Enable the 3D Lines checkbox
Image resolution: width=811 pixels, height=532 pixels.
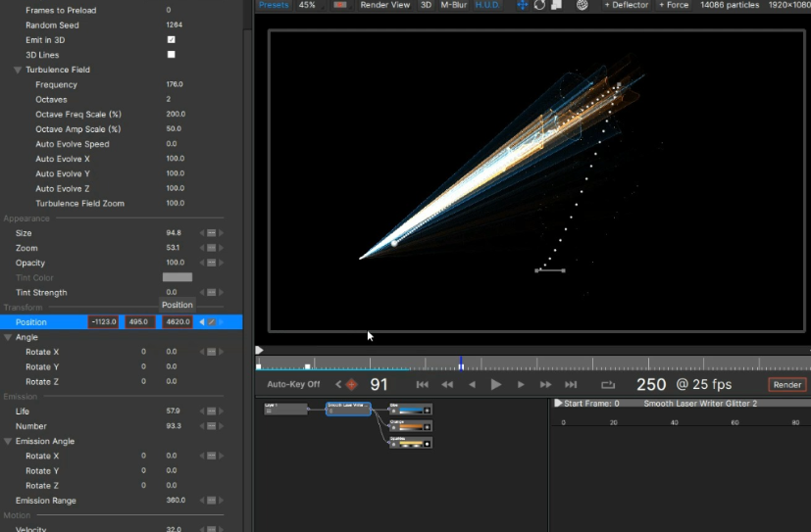[171, 55]
